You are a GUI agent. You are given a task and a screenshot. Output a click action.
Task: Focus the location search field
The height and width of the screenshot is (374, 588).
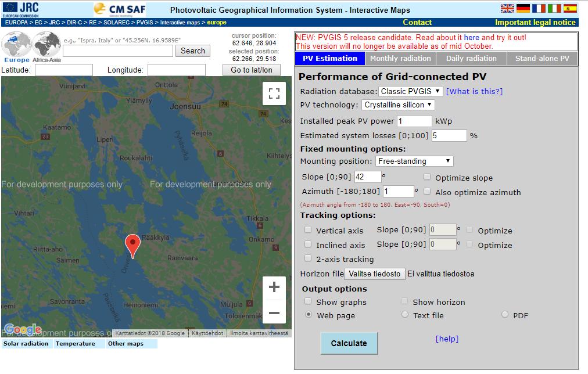(118, 51)
